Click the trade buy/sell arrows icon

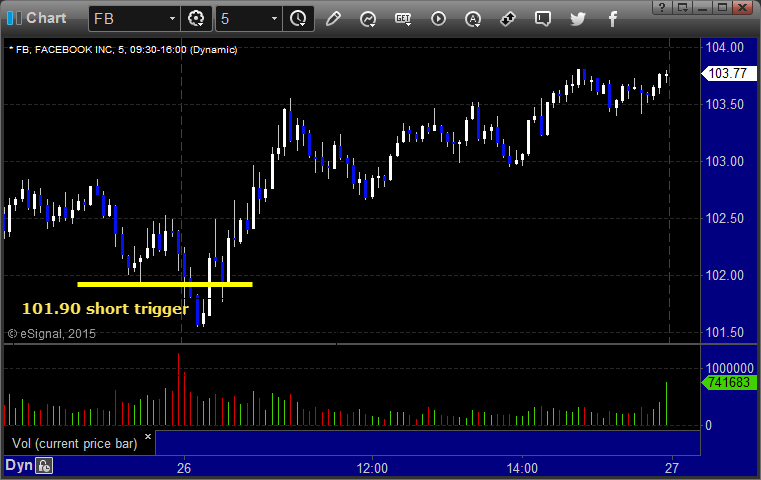coord(508,19)
